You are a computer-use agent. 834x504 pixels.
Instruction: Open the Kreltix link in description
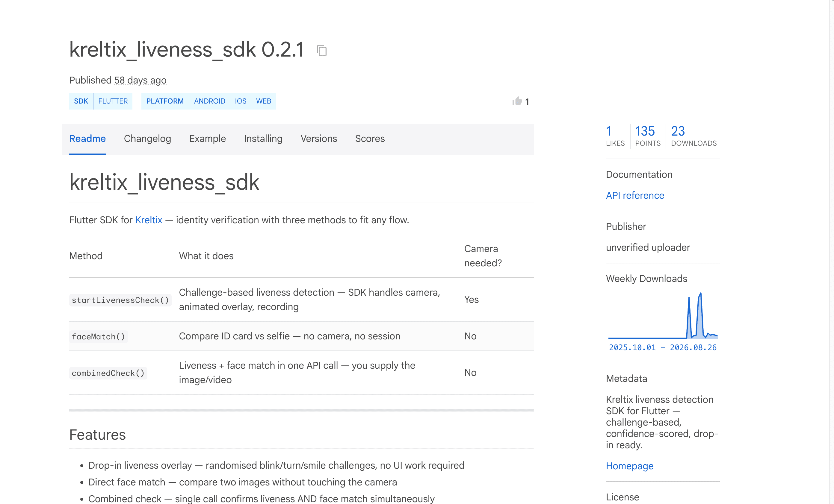(149, 220)
